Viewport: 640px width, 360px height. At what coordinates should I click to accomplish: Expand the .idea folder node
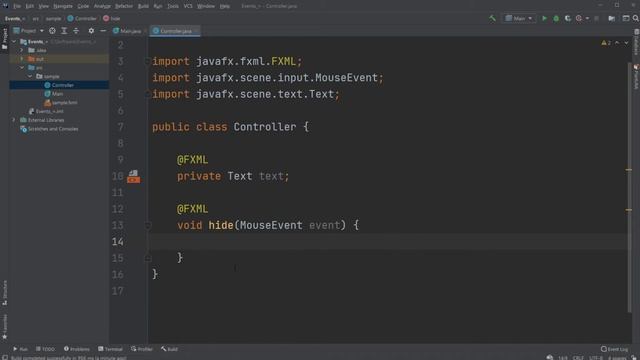point(22,50)
